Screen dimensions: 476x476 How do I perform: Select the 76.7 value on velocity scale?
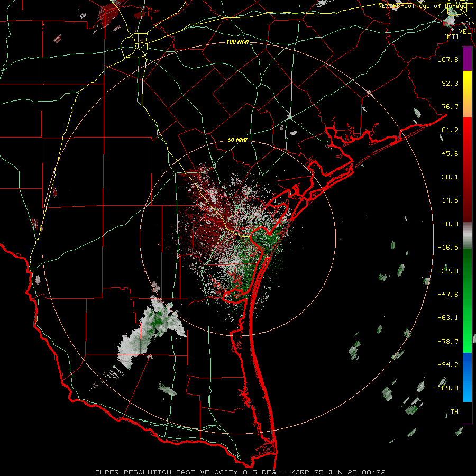(450, 106)
